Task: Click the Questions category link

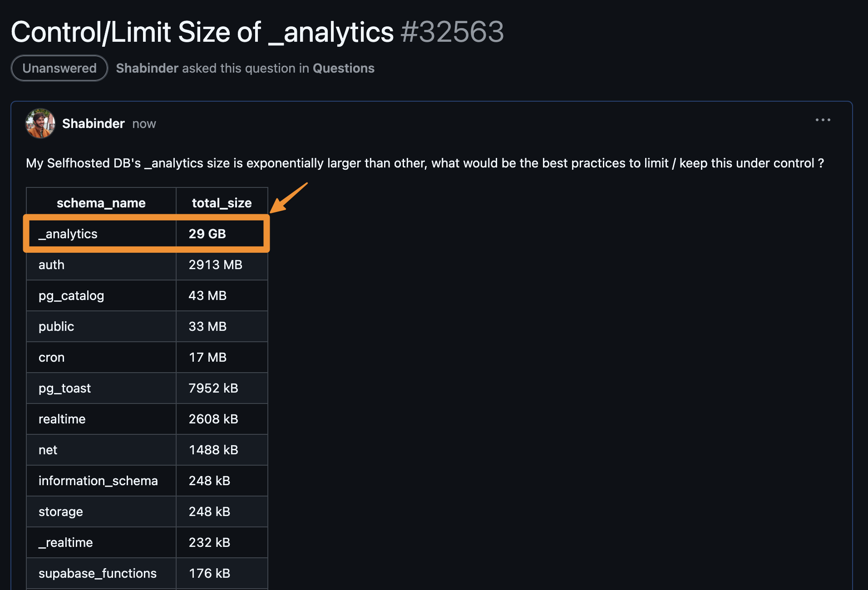Action: pos(343,68)
